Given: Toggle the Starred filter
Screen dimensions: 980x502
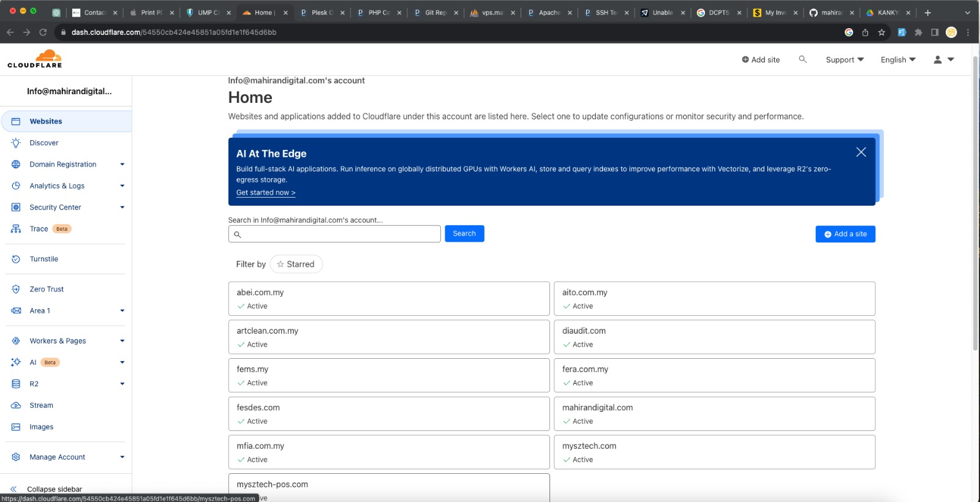Looking at the screenshot, I should tap(296, 264).
